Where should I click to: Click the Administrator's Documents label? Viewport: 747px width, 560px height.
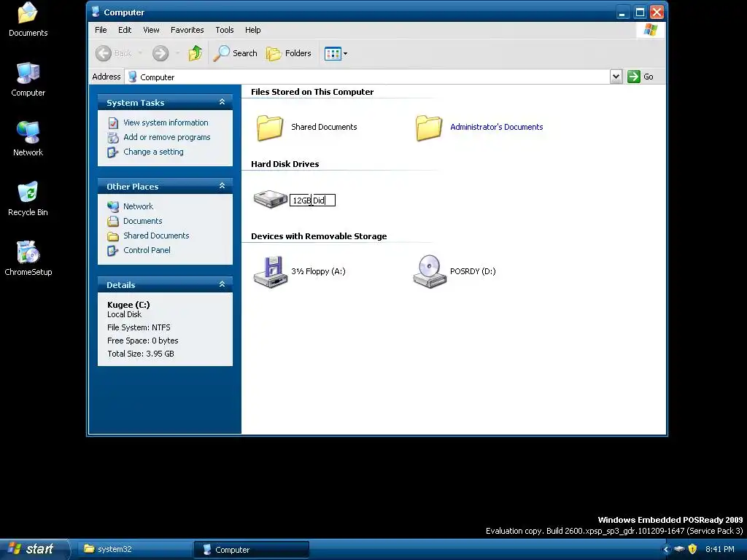496,127
